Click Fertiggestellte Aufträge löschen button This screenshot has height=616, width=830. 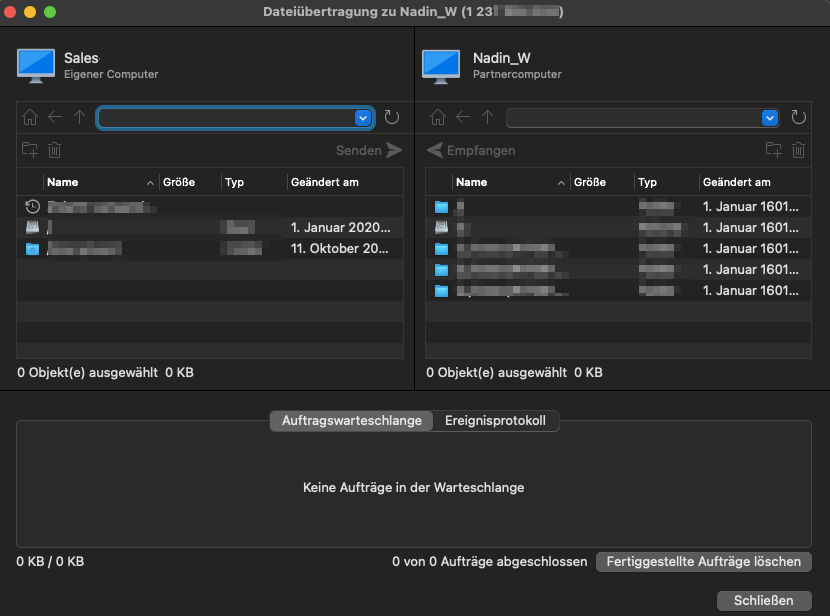click(x=703, y=561)
